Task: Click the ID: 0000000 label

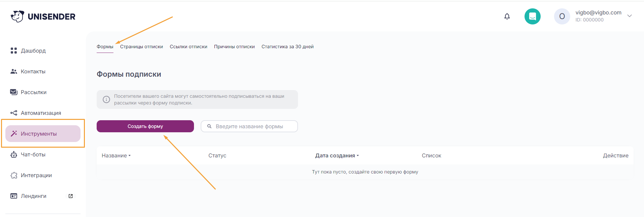Action: click(x=590, y=20)
